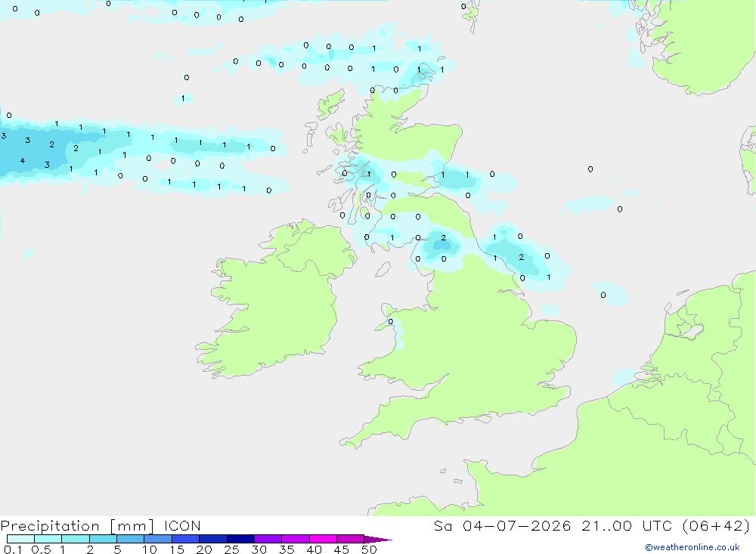This screenshot has height=554, width=756.
Task: Click the legend label '45'
Action: 342,549
